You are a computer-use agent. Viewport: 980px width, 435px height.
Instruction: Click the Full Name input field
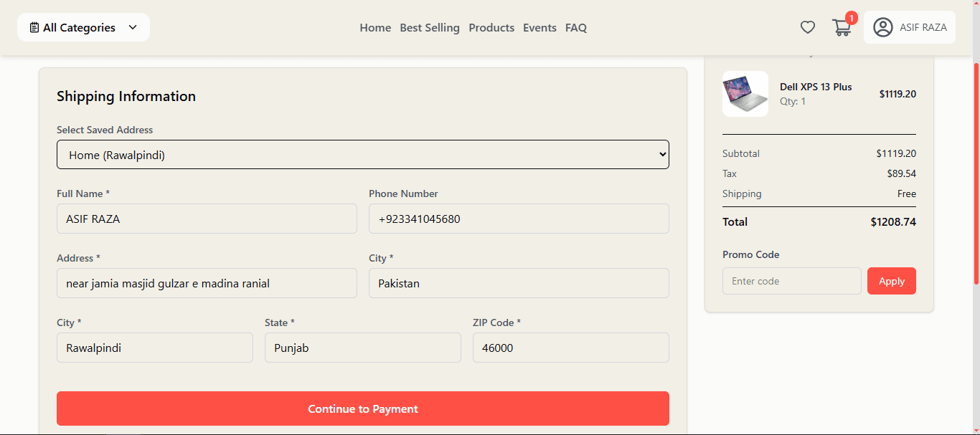[x=207, y=219]
